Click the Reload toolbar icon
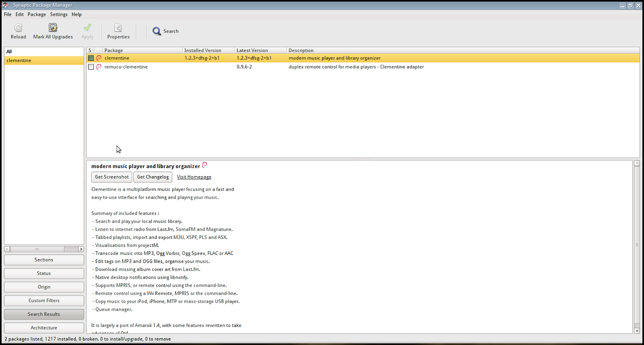The image size is (644, 345). coord(18,27)
